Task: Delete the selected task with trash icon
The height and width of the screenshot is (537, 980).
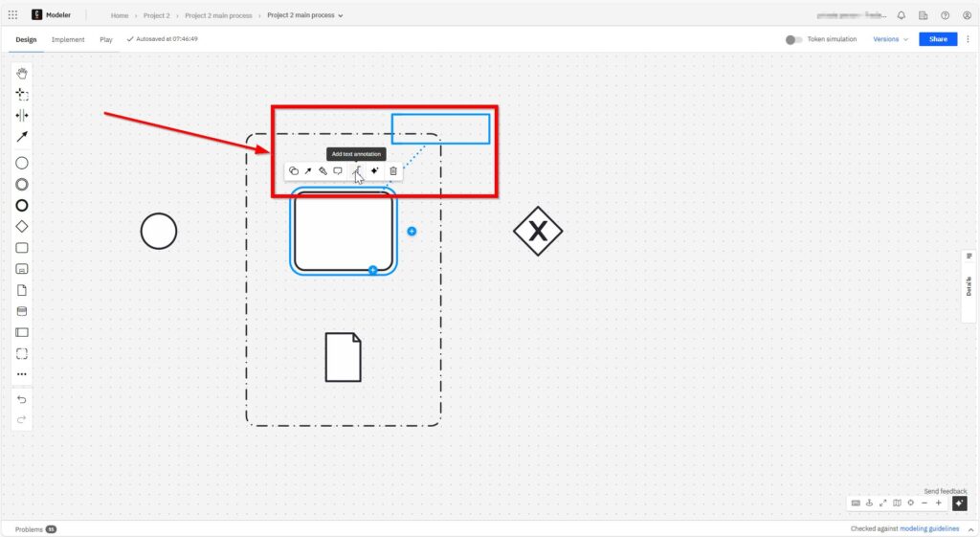Action: click(x=393, y=170)
